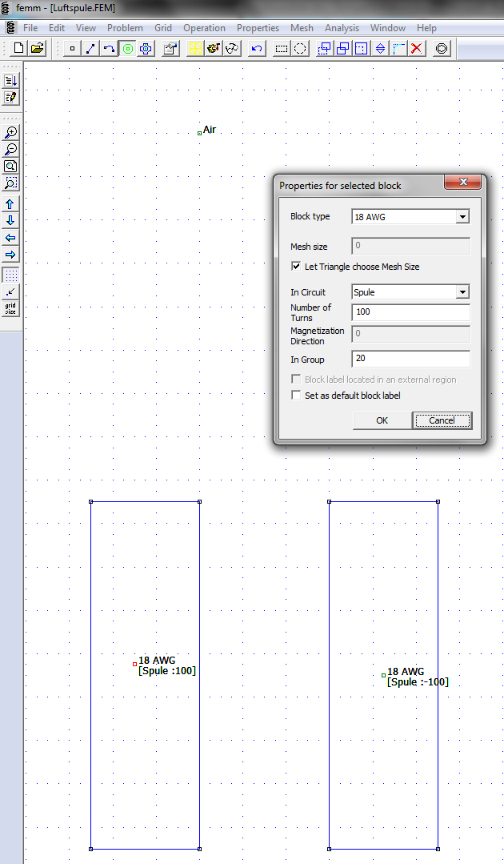Switch to operate on line segments mode

click(90, 49)
